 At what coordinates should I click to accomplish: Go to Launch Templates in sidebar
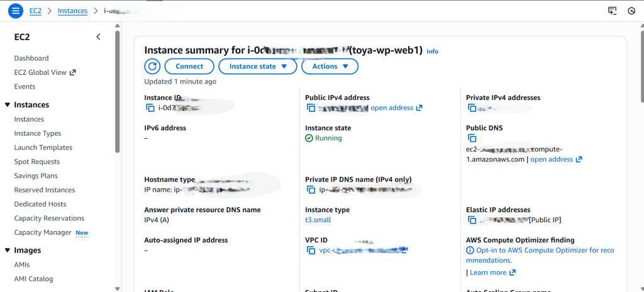43,148
